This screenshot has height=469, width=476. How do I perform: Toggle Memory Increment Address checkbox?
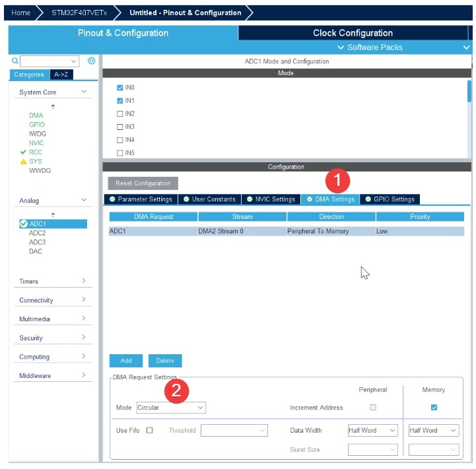[x=434, y=407]
